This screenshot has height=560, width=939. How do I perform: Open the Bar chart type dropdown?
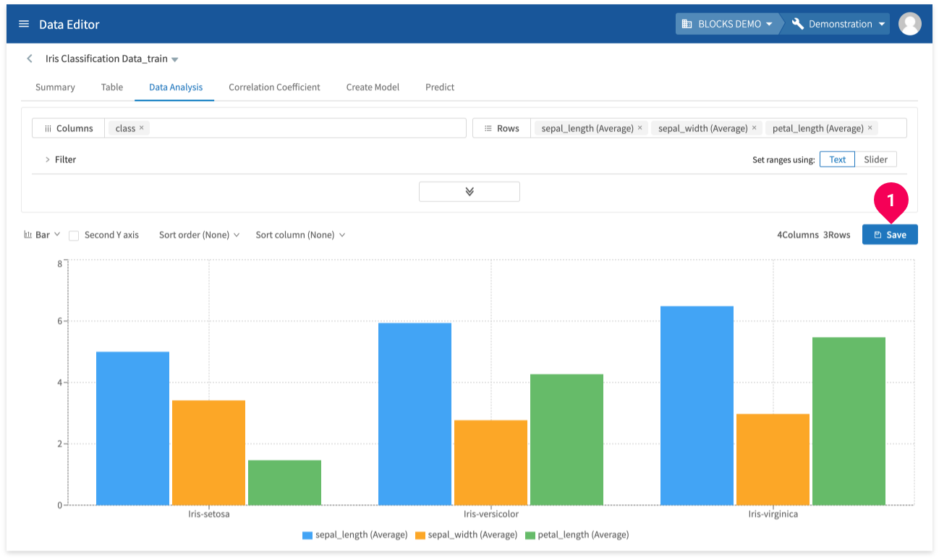point(42,234)
